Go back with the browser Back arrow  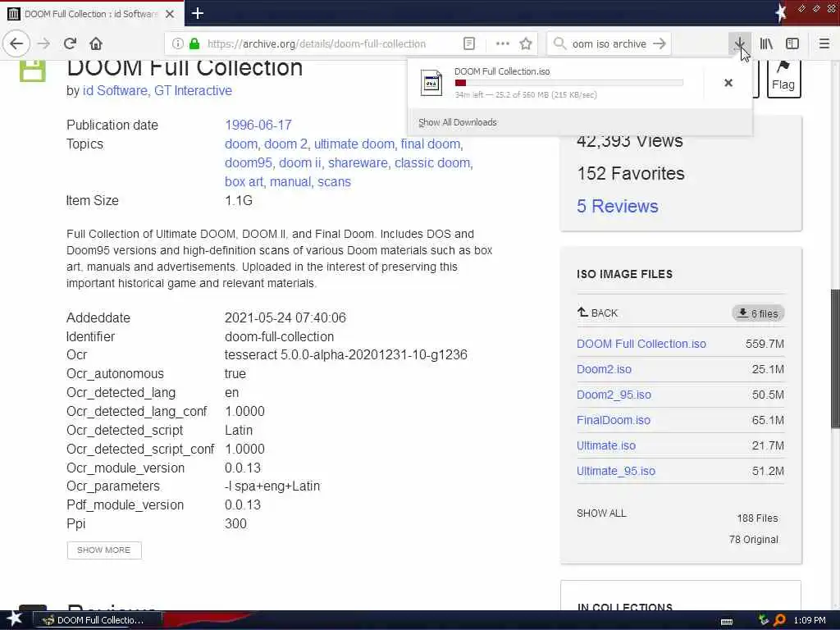(x=16, y=43)
